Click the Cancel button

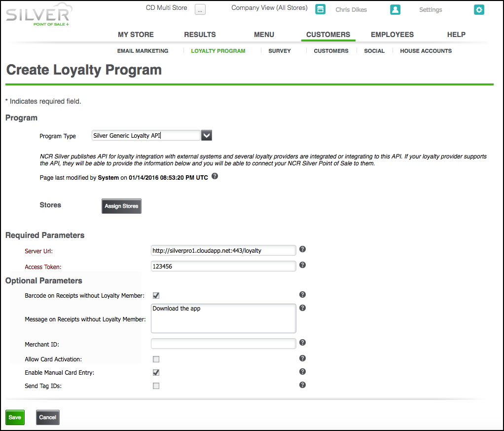point(47,418)
